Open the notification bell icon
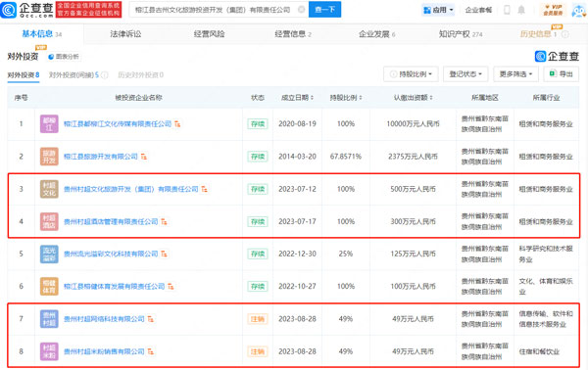This screenshot has height=370, width=588. tap(521, 10)
